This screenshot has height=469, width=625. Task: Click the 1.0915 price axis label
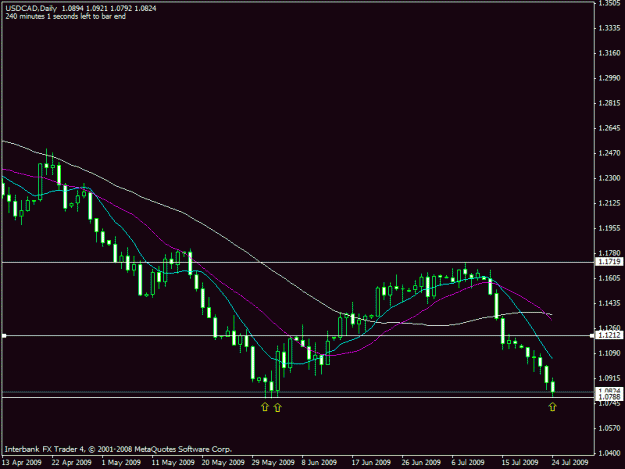pyautogui.click(x=610, y=378)
